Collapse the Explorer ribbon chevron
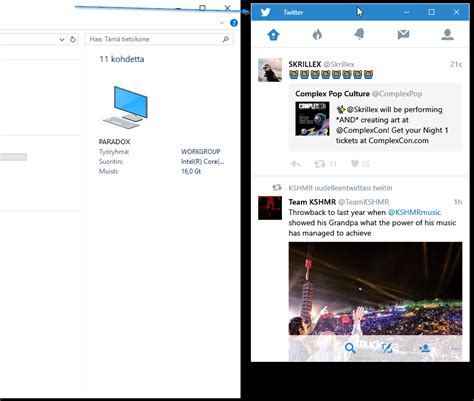The image size is (474, 401). coord(222,23)
